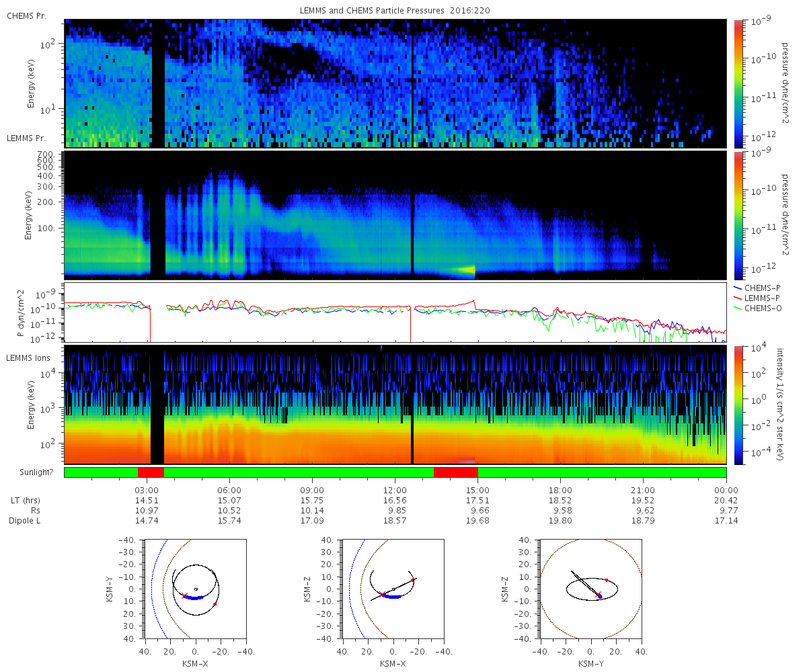Click the pressure line-plot panel with the red LEMMS-P trace
Viewport: 807px width, 672px height.
(x=395, y=312)
